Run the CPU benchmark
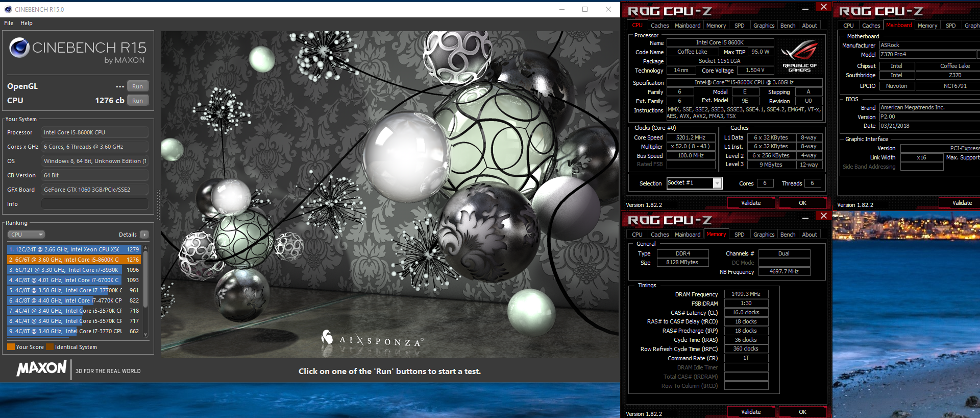Viewport: 980px width, 418px height. pos(138,101)
